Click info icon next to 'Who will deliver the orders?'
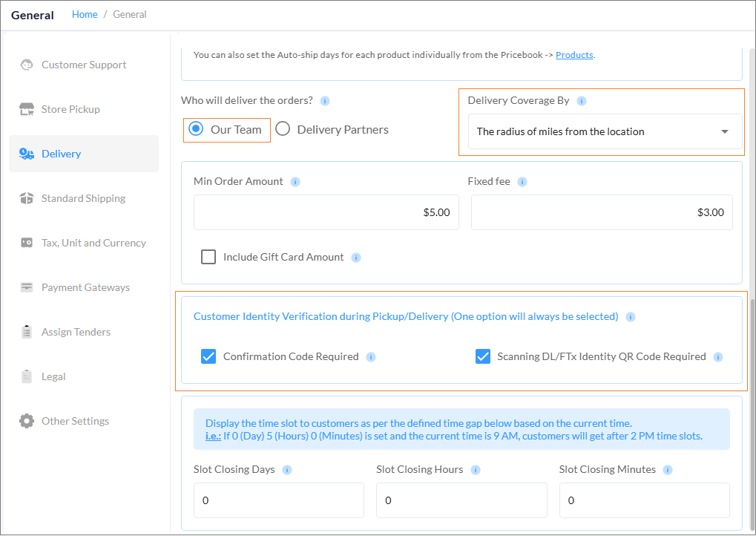 (x=325, y=101)
